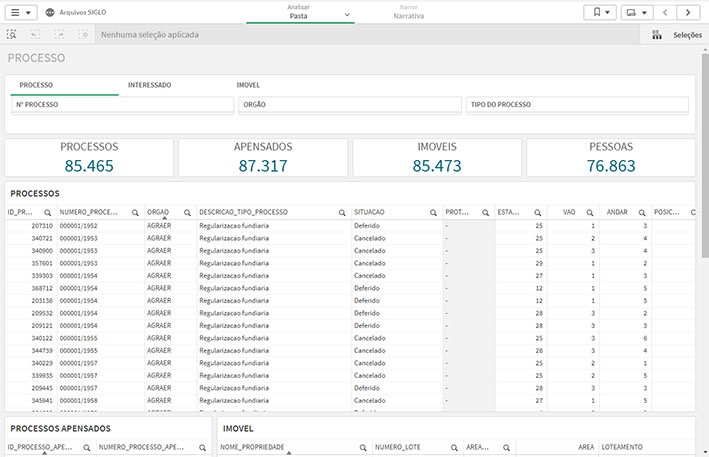709x457 pixels.
Task: Search in NUMERO_PROCE... column
Action: (135, 212)
